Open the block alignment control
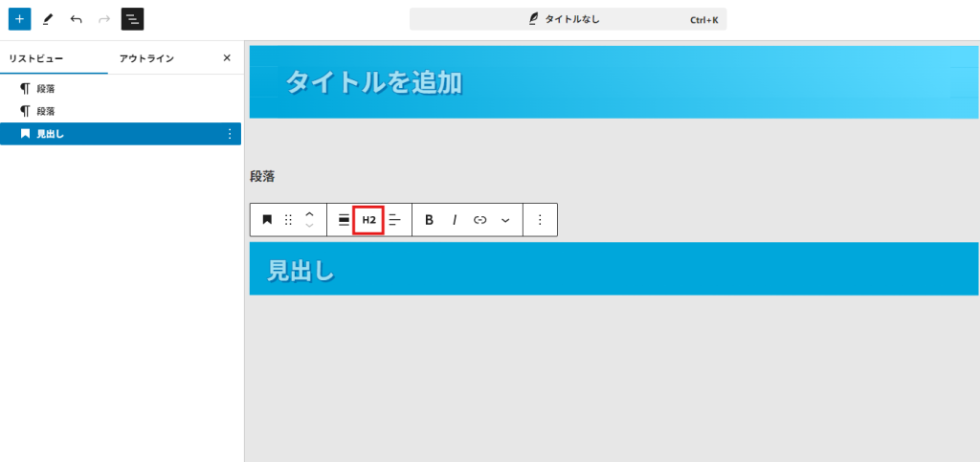This screenshot has width=980, height=462. pyautogui.click(x=344, y=220)
